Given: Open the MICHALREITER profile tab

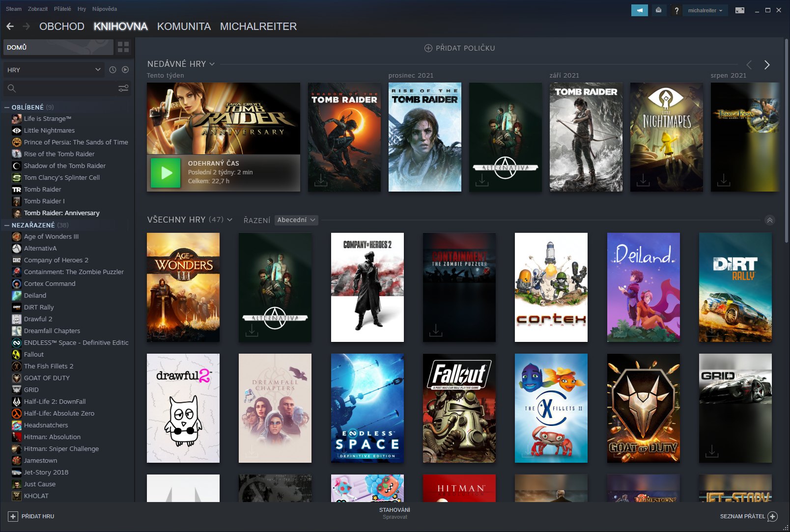Looking at the screenshot, I should coord(258,27).
